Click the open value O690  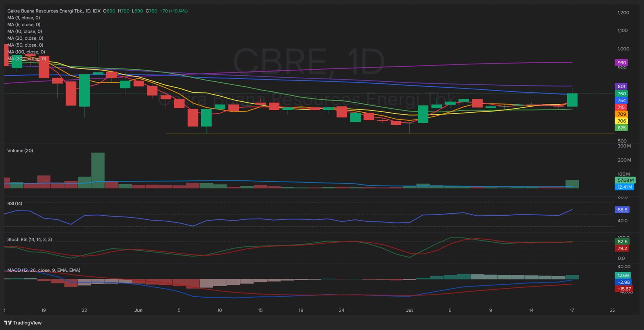(x=109, y=11)
